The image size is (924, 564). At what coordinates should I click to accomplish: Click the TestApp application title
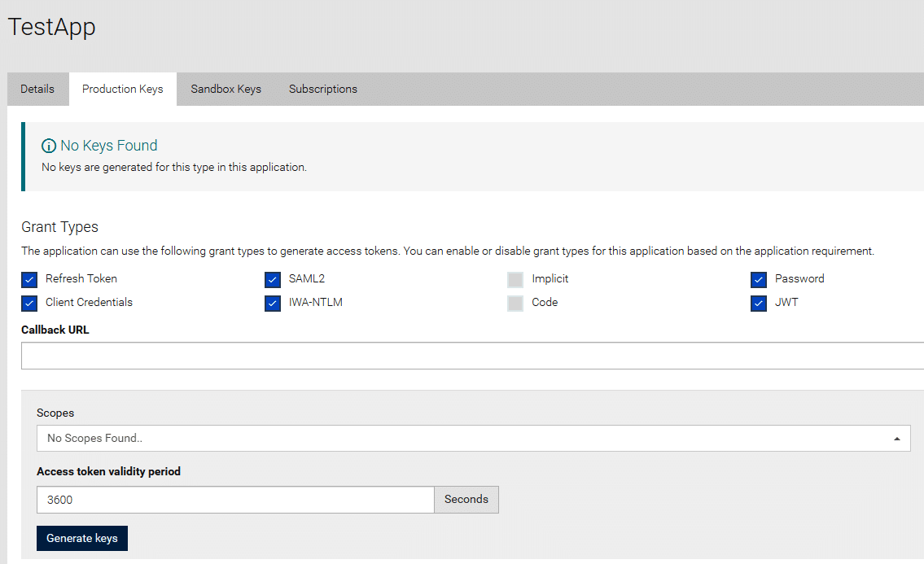point(52,27)
